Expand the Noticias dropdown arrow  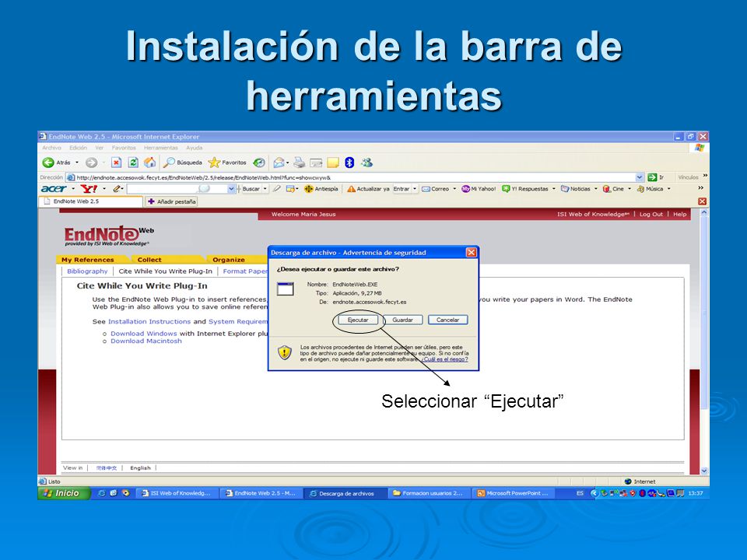(595, 189)
